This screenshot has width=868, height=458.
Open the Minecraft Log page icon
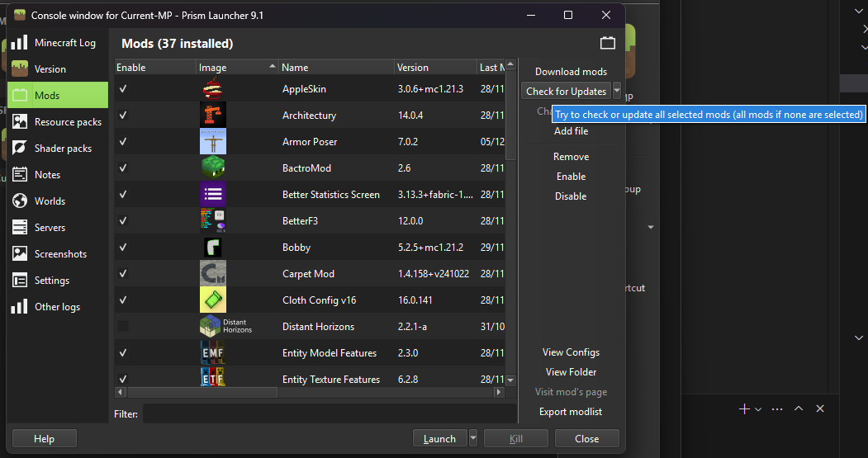click(x=20, y=43)
